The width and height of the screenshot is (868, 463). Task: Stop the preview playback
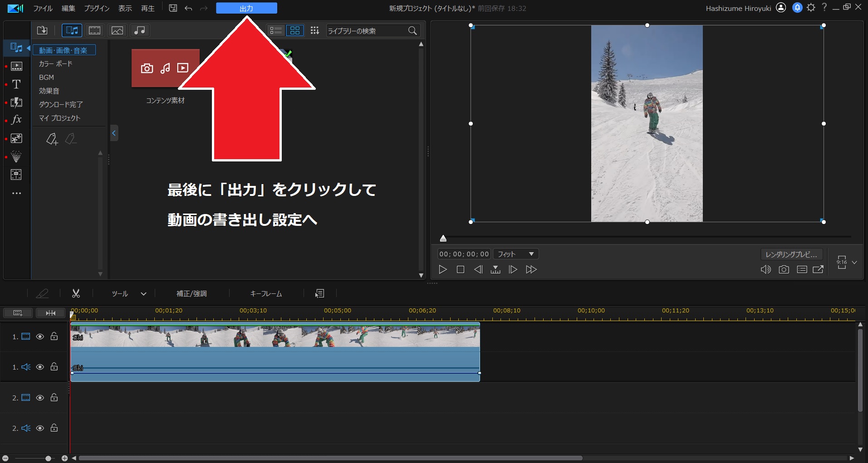point(461,269)
